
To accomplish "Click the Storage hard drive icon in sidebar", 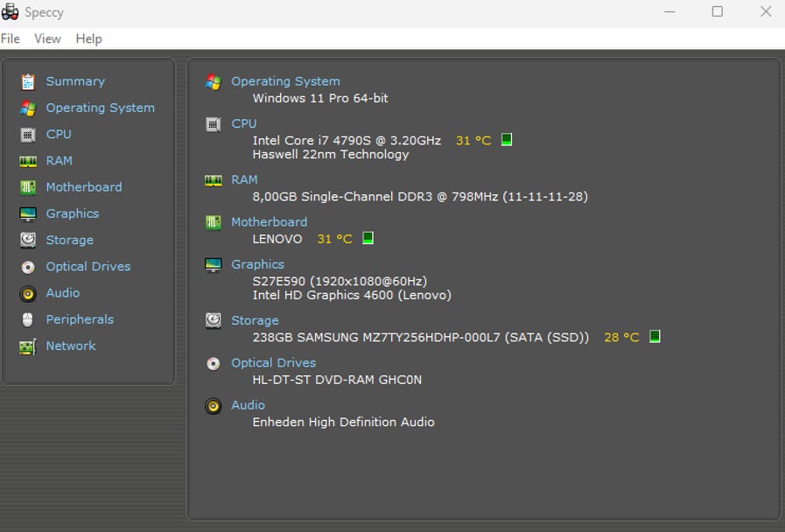I will click(x=28, y=241).
